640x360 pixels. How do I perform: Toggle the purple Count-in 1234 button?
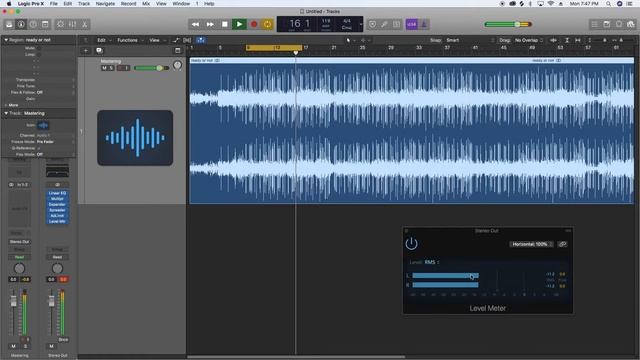[411, 24]
